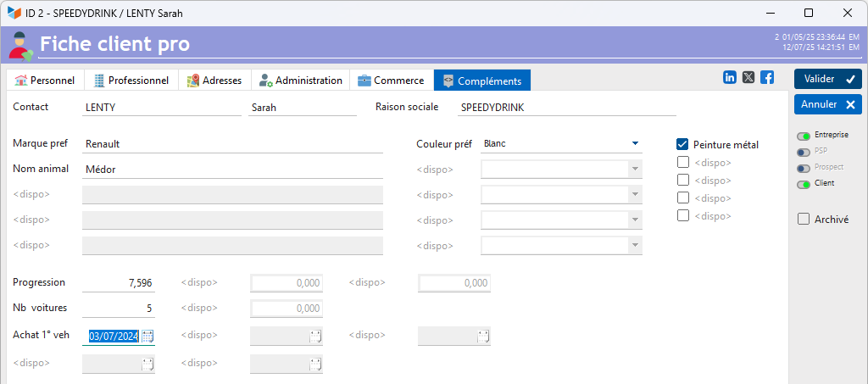Image resolution: width=868 pixels, height=384 pixels.
Task: Open the Facebook social icon
Action: tap(767, 77)
